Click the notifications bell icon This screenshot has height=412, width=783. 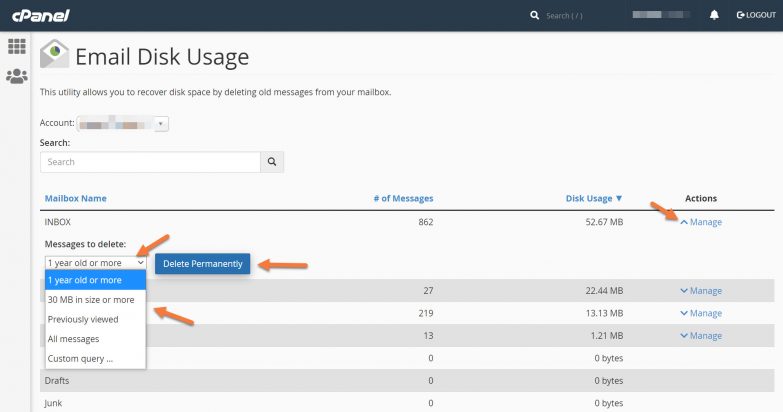click(x=714, y=15)
